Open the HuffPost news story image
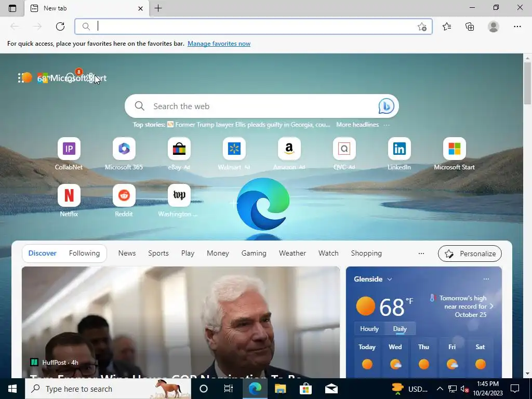Screen dimensions: 532x399 (x=180, y=322)
